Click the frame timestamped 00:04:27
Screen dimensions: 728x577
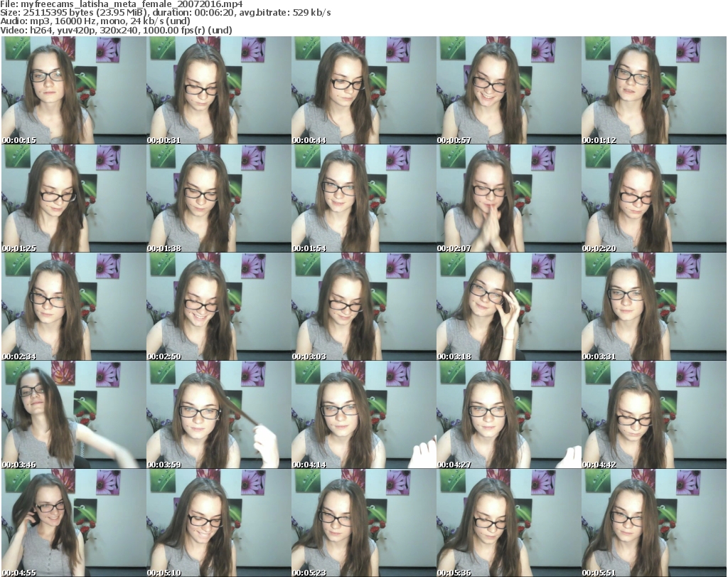pyautogui.click(x=508, y=415)
